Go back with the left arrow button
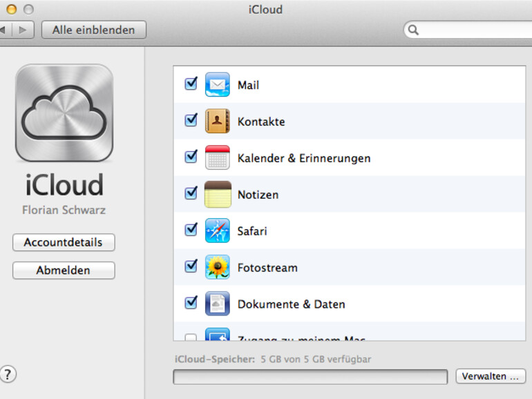This screenshot has width=532, height=399. click(5, 30)
